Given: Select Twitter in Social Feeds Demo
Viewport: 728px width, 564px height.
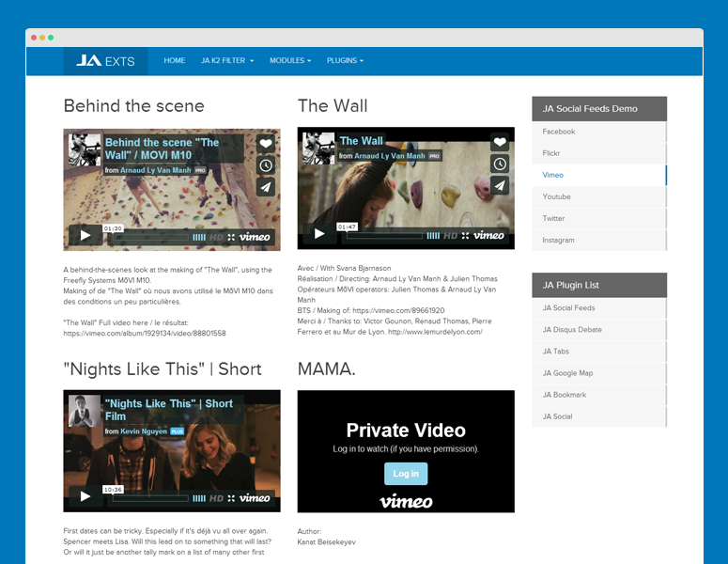Looking at the screenshot, I should (x=599, y=218).
